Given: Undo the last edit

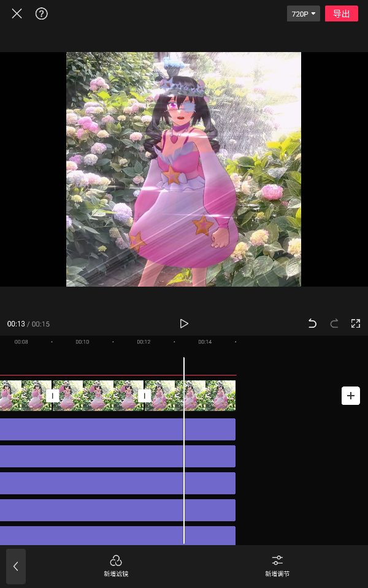Looking at the screenshot, I should [x=312, y=323].
